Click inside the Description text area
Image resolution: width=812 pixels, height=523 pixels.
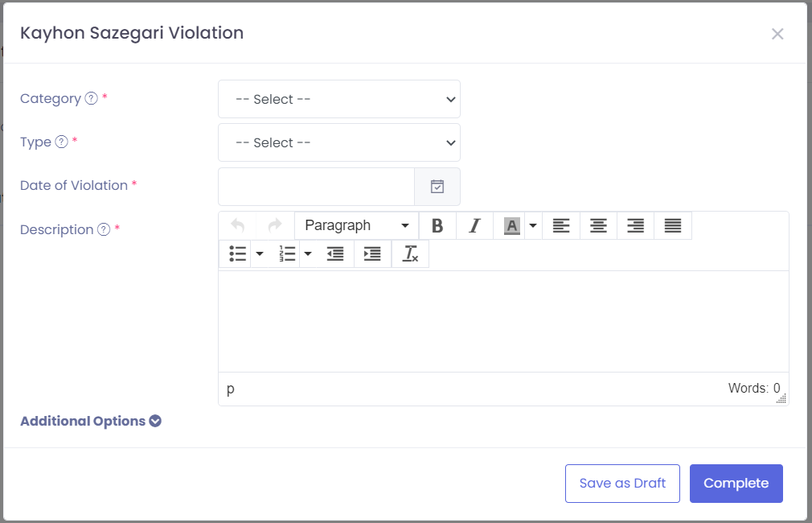click(x=503, y=321)
